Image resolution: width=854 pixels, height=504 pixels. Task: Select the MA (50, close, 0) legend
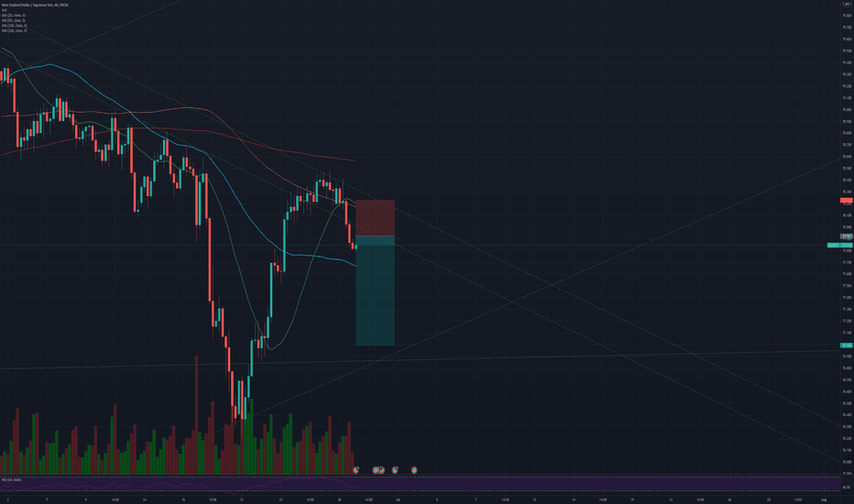tap(14, 20)
